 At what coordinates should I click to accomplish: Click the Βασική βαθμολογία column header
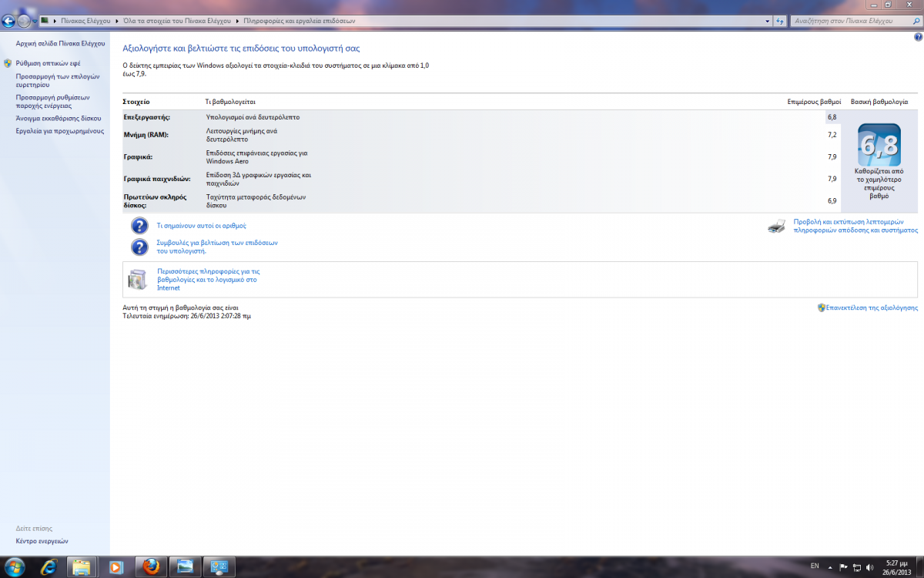[879, 102]
